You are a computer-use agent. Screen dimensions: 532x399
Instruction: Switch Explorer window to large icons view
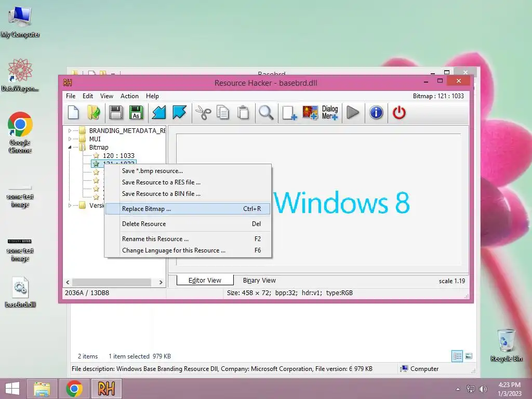(469, 356)
